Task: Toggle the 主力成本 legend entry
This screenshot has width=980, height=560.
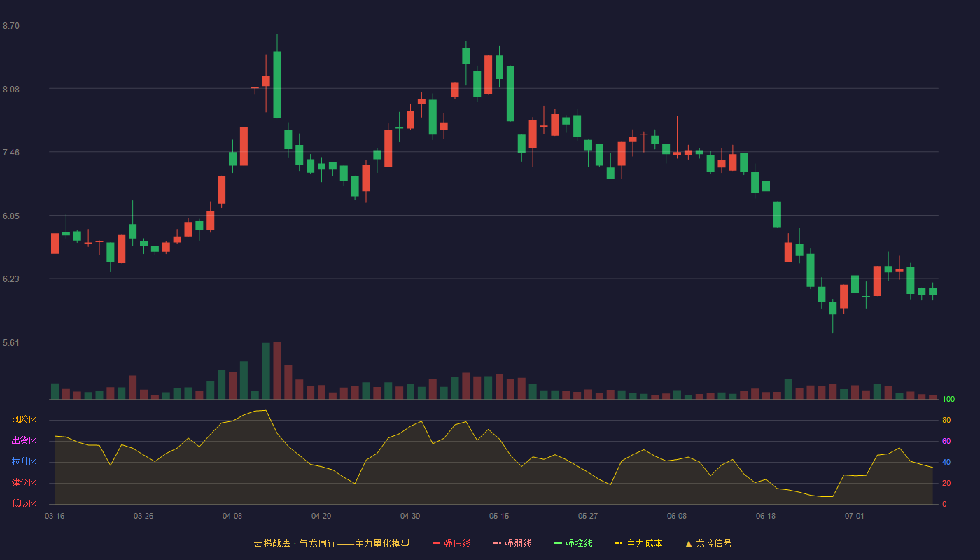Action: [638, 543]
